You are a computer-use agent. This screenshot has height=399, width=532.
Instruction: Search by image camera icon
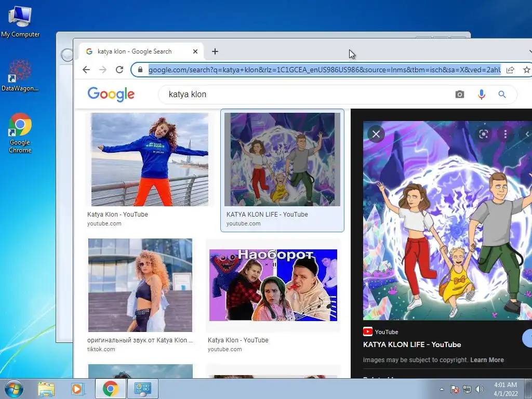coord(459,95)
